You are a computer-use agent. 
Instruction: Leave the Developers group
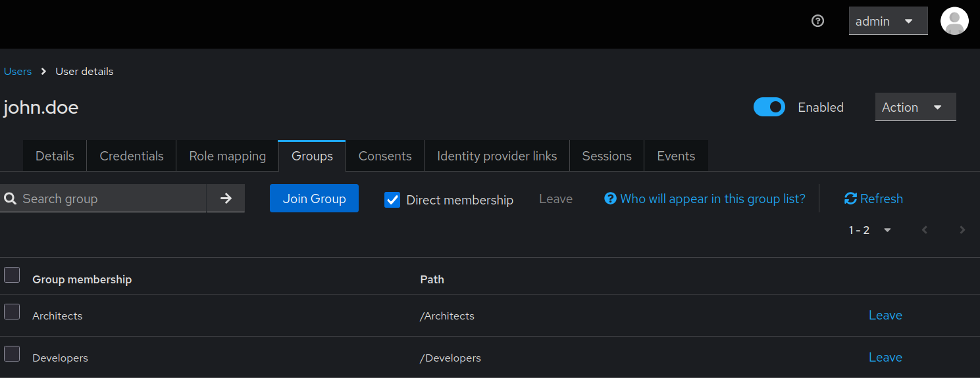point(885,357)
